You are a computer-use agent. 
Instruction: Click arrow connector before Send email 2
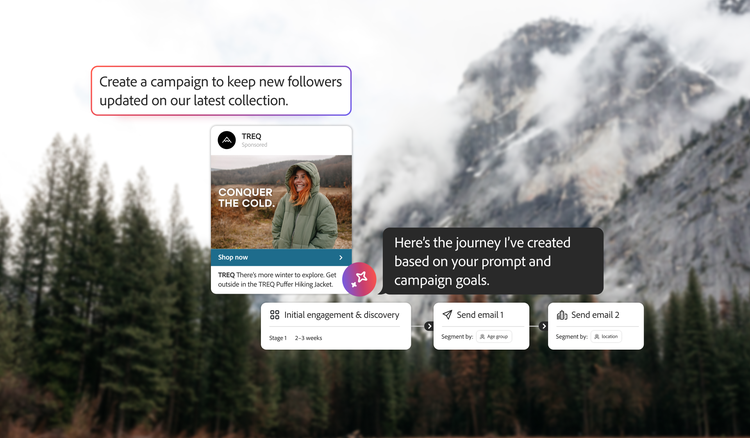pos(543,326)
